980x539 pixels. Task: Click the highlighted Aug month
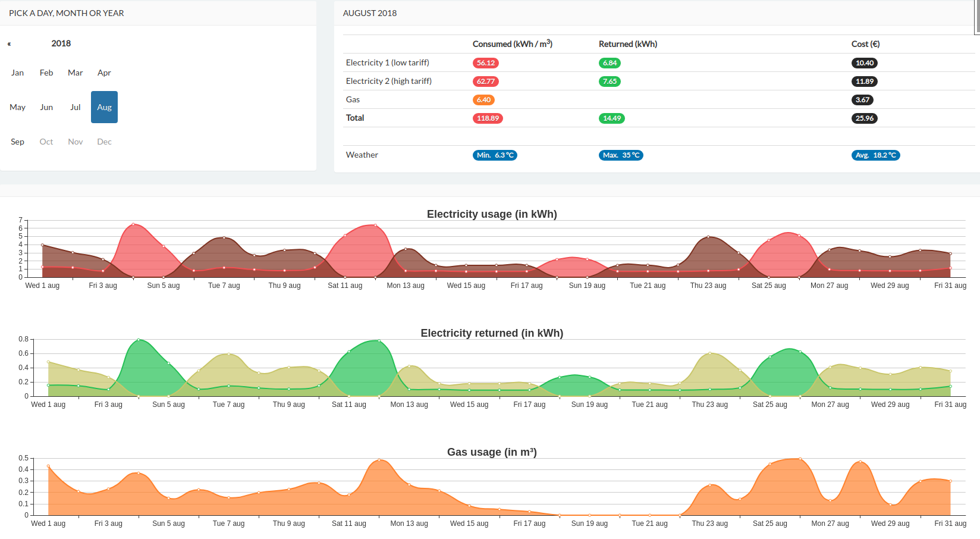[x=104, y=107]
